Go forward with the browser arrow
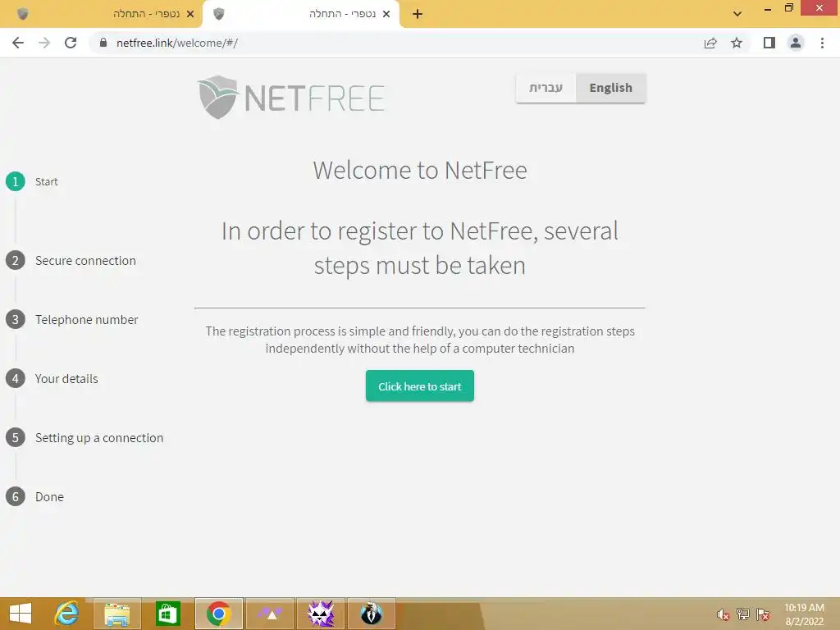840x630 pixels. (44, 43)
